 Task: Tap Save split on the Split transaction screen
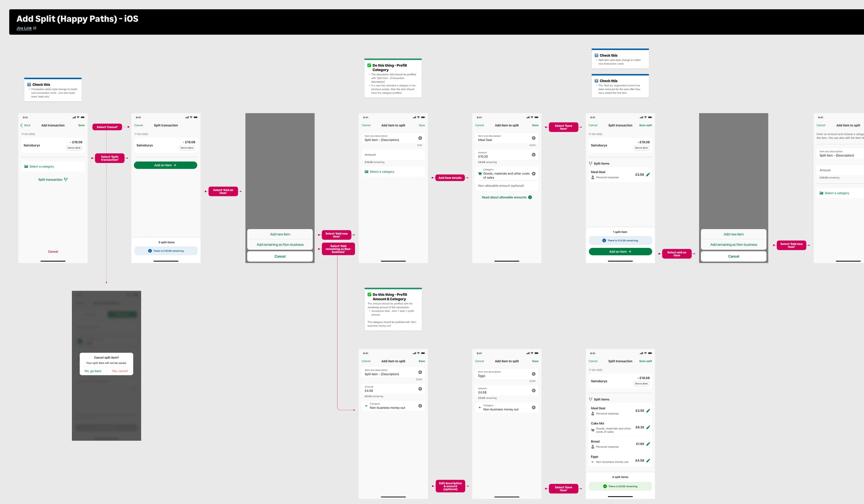(646, 125)
